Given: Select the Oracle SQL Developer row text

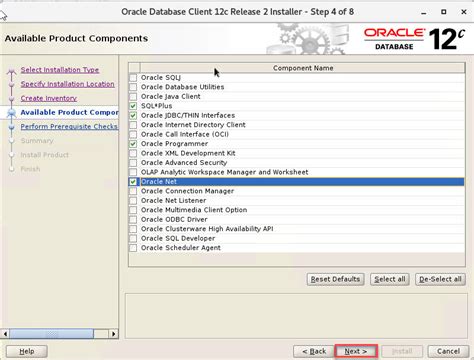Looking at the screenshot, I should coord(178,238).
